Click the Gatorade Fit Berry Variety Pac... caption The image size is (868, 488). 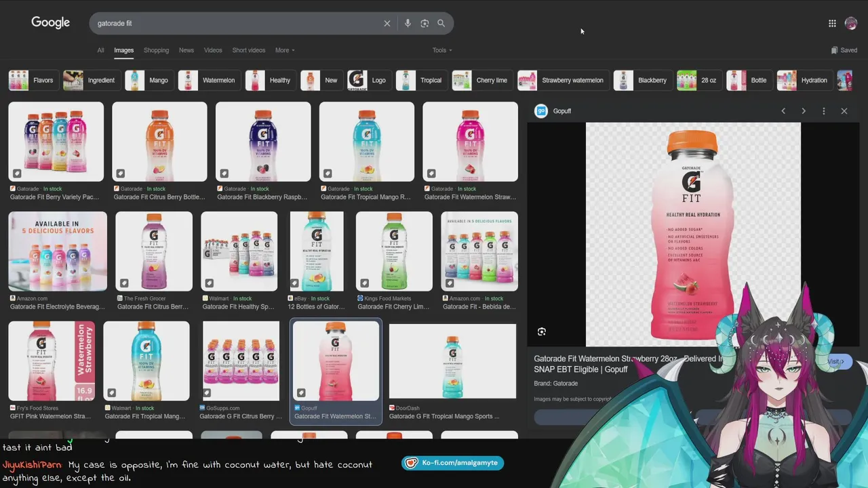[54, 197]
